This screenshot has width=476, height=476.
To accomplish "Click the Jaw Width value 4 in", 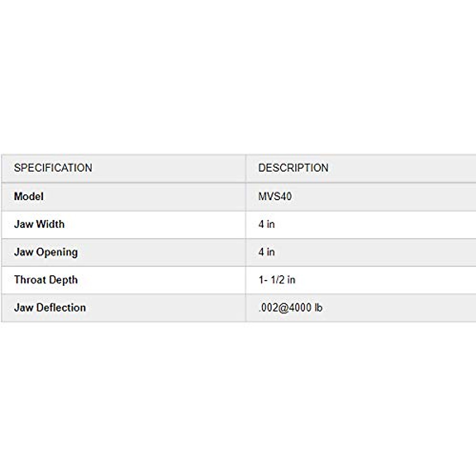I will (267, 224).
